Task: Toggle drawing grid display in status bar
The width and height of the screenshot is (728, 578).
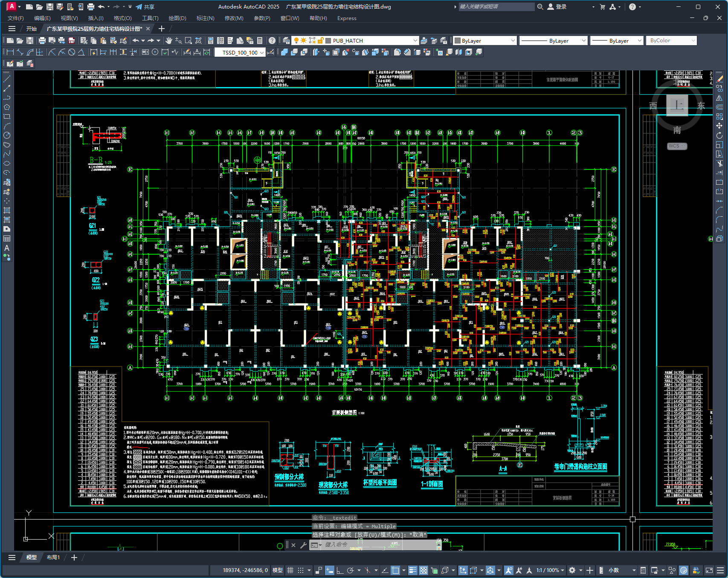Action: click(290, 570)
